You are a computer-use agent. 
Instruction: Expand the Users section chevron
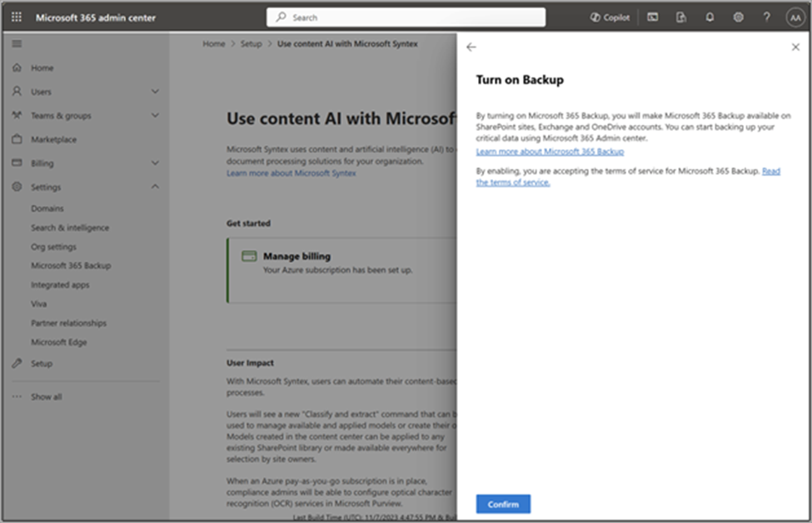click(x=155, y=92)
